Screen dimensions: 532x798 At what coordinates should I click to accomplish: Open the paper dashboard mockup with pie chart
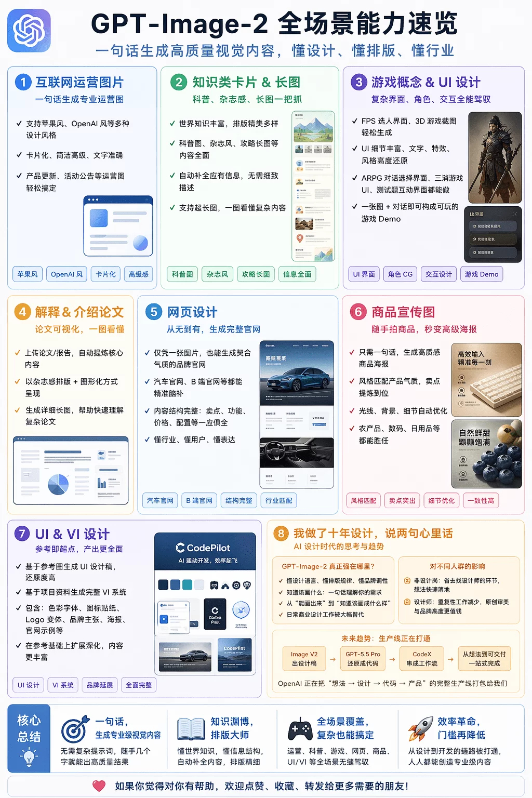[x=71, y=471]
